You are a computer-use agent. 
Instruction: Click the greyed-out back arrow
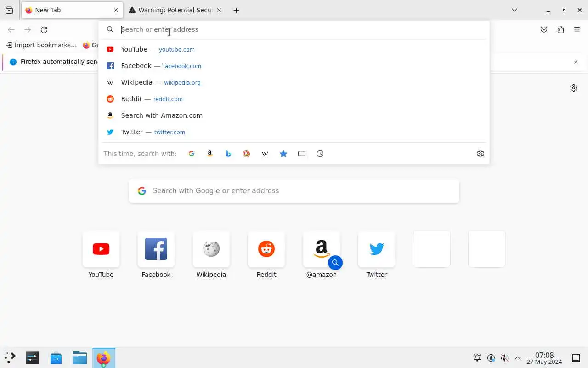11,29
